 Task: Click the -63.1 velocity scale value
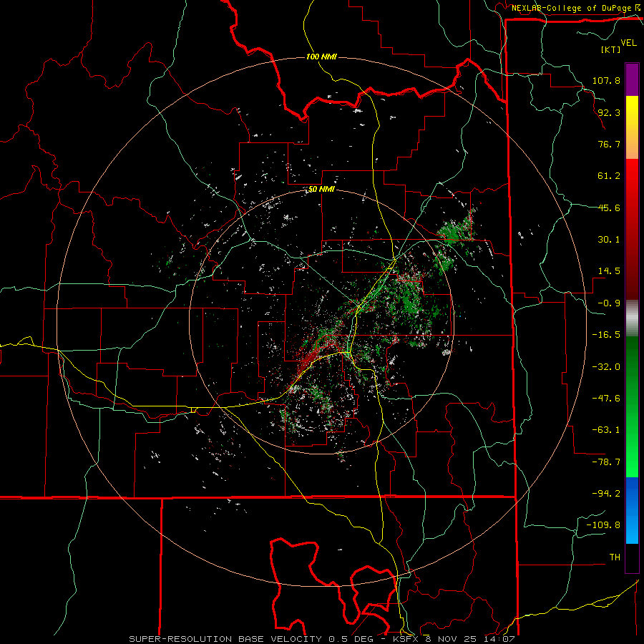click(x=606, y=430)
